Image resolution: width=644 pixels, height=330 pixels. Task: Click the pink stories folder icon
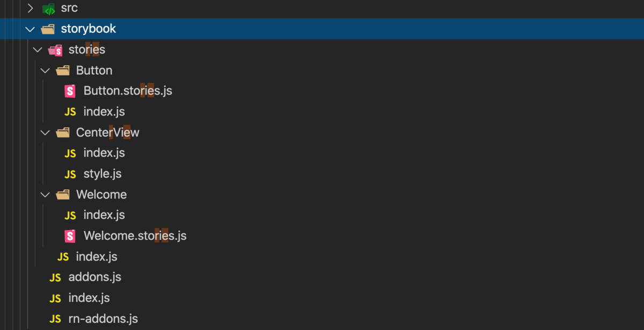coord(55,50)
